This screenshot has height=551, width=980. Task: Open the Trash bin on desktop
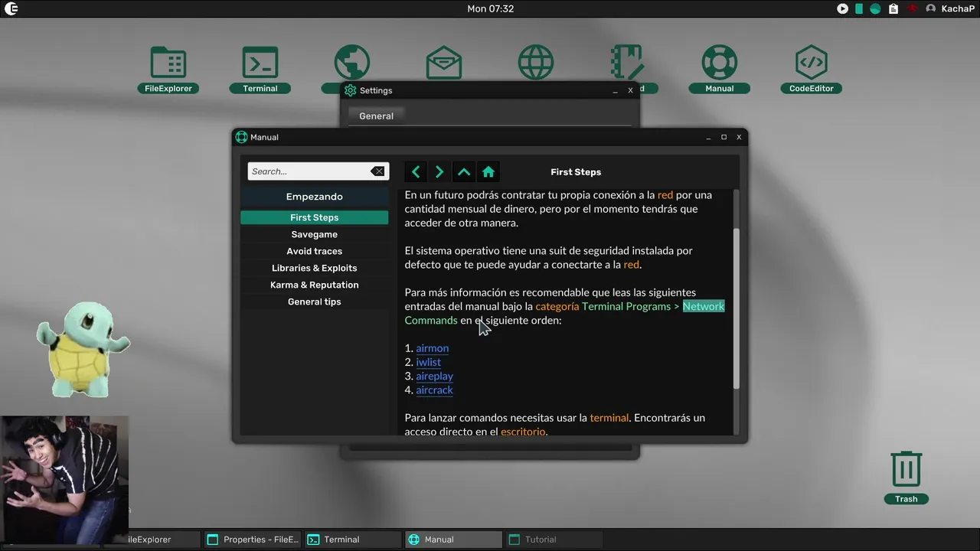906,477
